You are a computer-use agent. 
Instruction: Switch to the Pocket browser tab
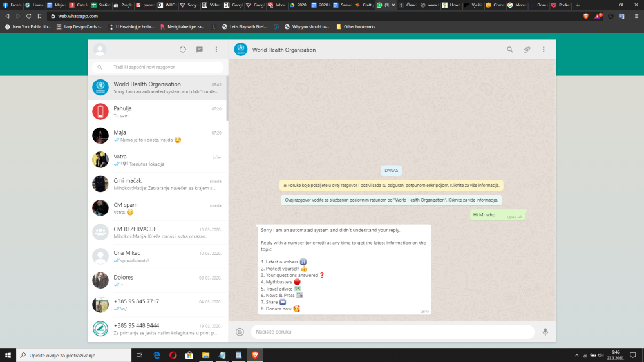click(560, 5)
